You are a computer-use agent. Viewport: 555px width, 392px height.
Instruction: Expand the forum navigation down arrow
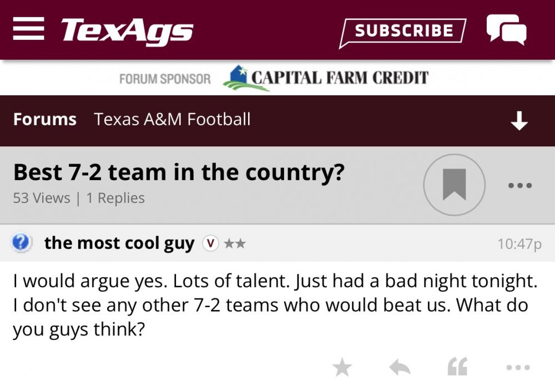pyautogui.click(x=519, y=121)
